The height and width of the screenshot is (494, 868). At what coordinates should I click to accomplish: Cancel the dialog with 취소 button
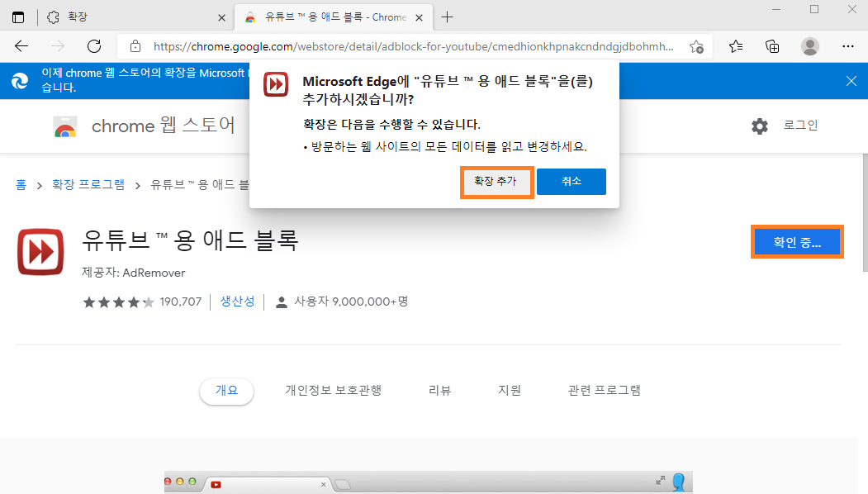(572, 182)
